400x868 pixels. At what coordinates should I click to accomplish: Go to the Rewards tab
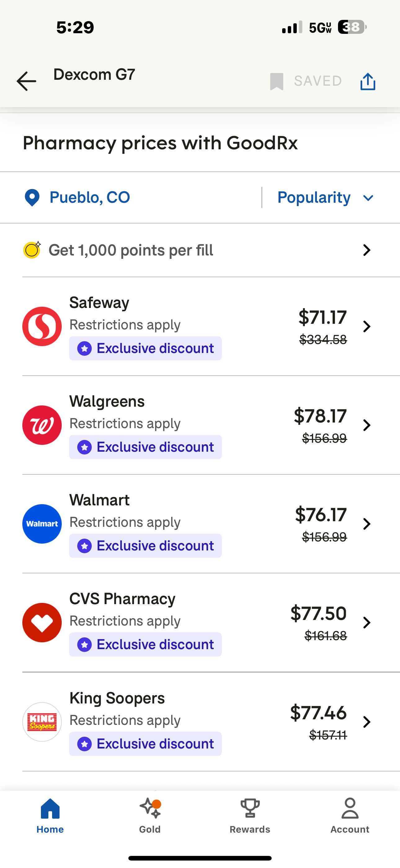(250, 816)
